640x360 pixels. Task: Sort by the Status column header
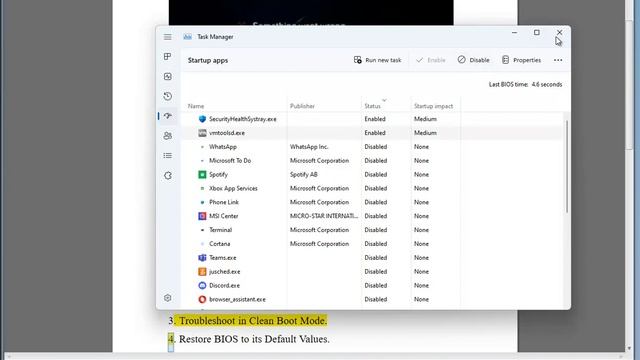372,106
